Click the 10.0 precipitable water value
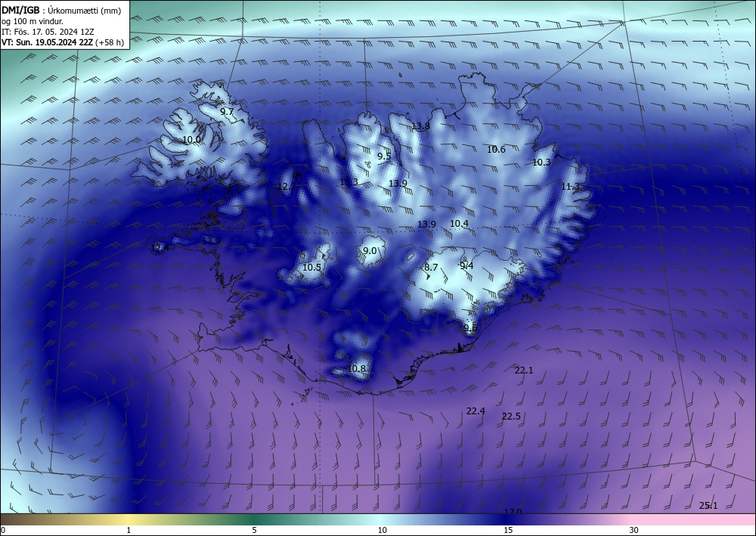 191,139
